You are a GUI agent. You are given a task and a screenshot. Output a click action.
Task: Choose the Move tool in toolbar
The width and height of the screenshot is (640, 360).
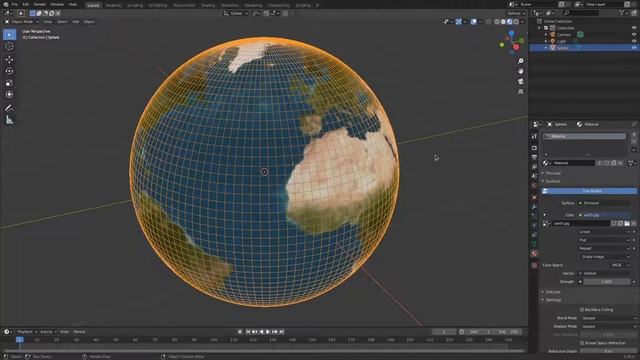point(9,60)
